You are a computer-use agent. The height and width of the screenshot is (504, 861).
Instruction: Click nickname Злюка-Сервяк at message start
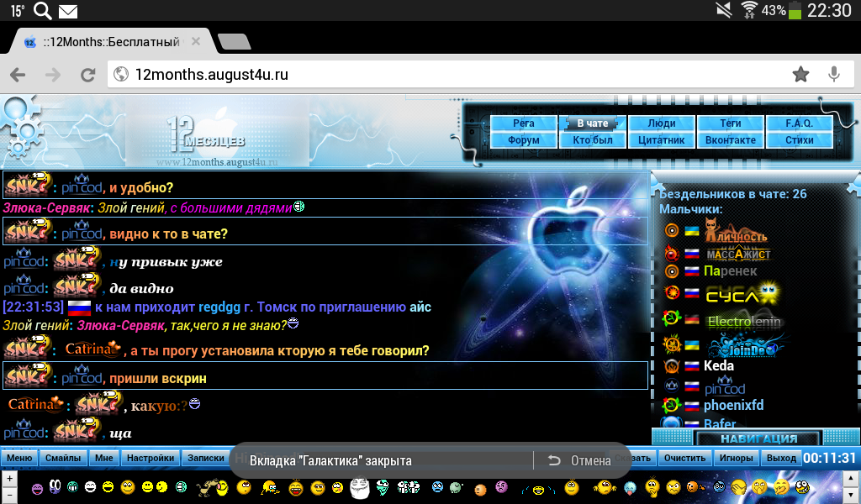pos(47,207)
